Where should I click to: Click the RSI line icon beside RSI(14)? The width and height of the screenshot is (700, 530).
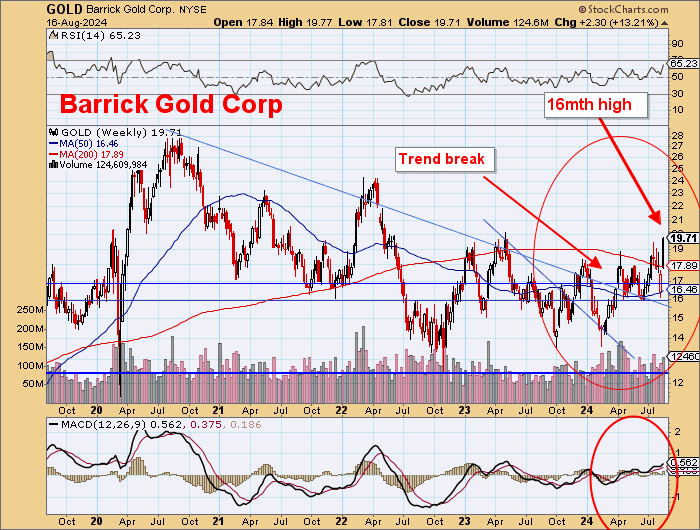coord(53,35)
